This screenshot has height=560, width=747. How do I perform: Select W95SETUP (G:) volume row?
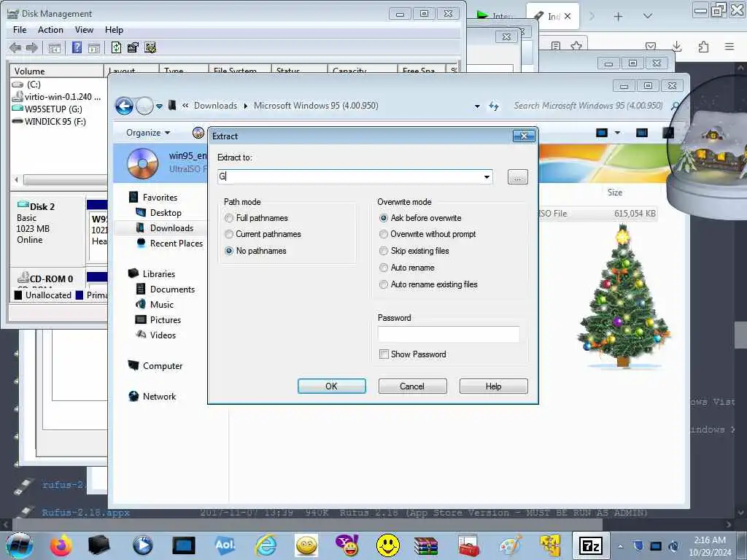[53, 109]
